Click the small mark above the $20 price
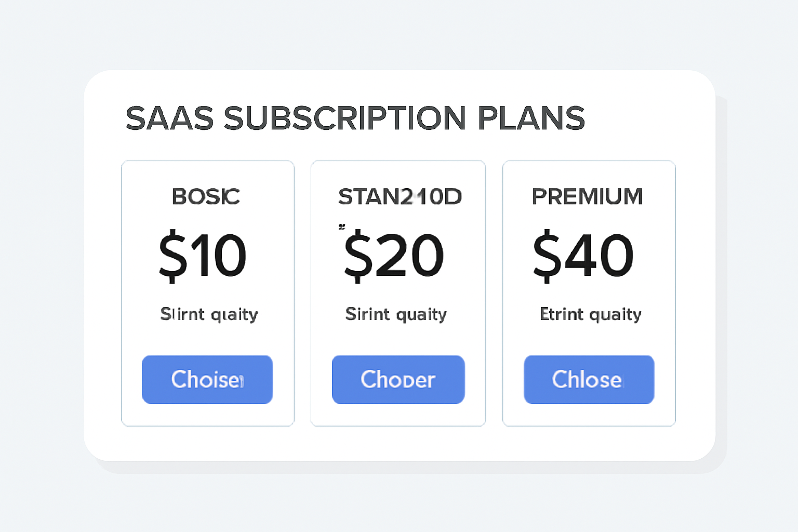 (341, 227)
